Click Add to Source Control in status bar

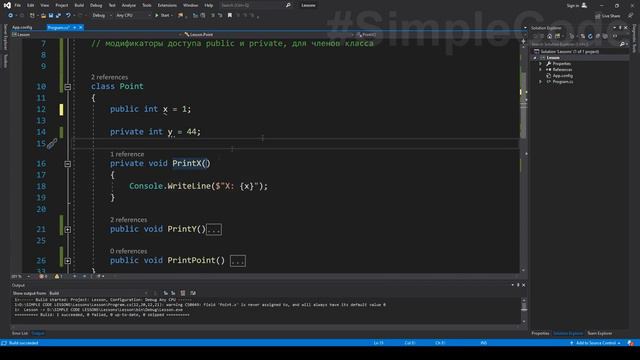click(595, 343)
